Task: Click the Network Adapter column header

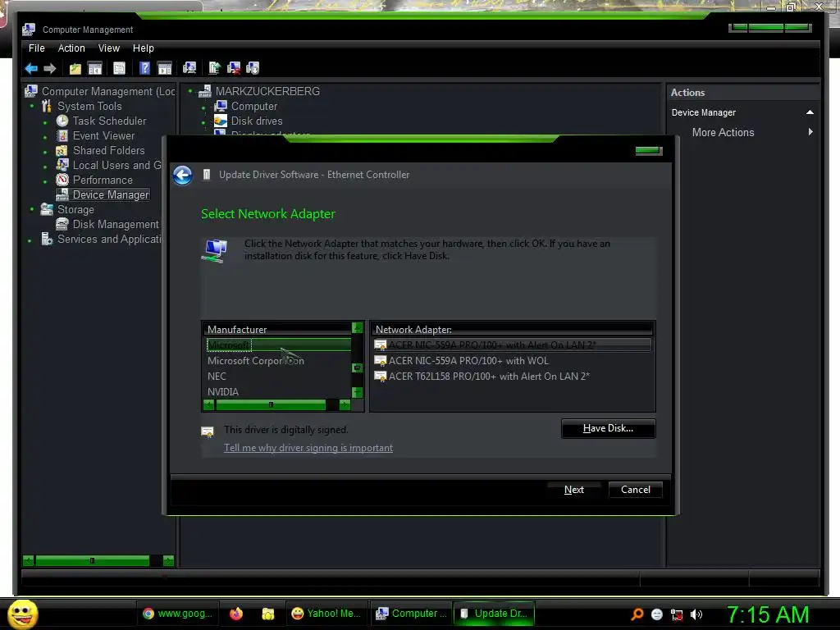Action: tap(512, 330)
